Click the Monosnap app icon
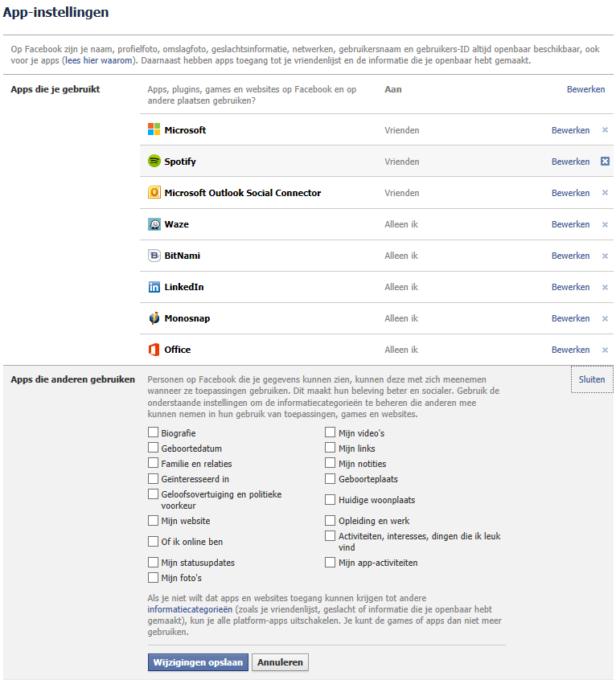This screenshot has width=616, height=680. click(154, 317)
